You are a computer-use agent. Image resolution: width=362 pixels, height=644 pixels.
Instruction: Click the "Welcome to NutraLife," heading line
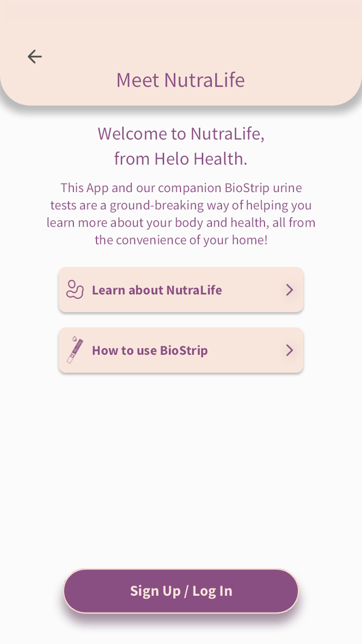tap(181, 133)
